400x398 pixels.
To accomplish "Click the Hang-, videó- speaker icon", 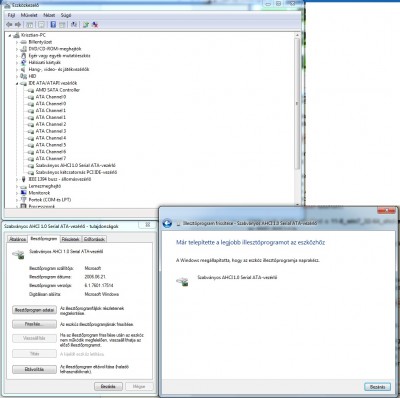I will click(23, 69).
